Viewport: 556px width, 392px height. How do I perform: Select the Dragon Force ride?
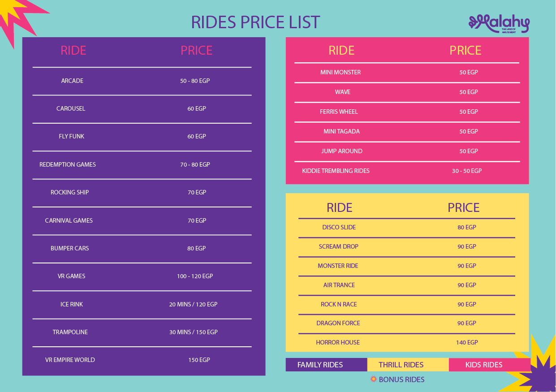point(338,323)
